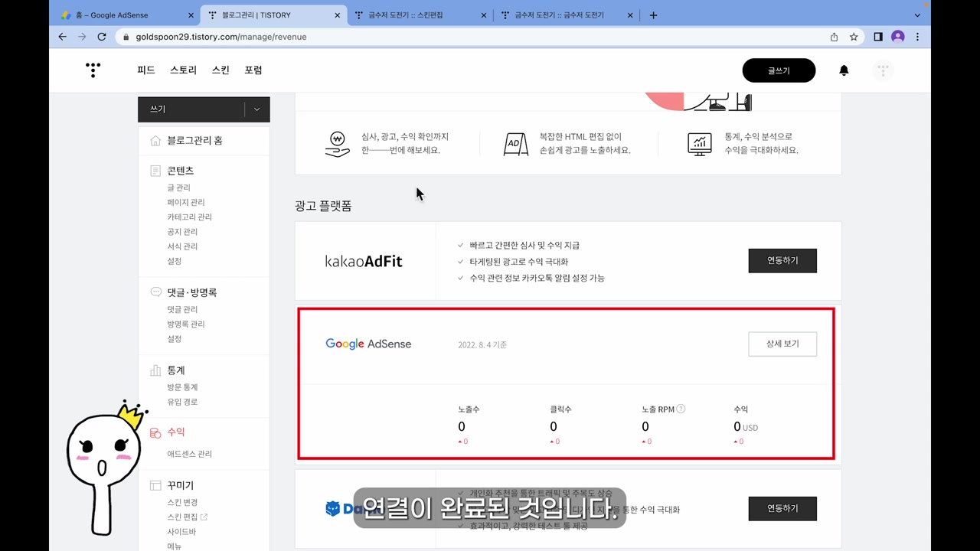980x551 pixels.
Task: Open the notification bell
Action: pos(844,70)
